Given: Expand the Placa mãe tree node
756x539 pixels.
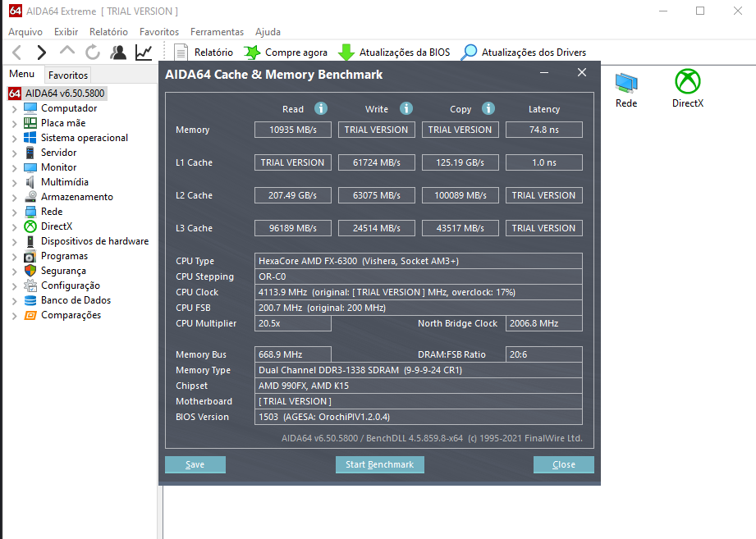Looking at the screenshot, I should coord(14,124).
